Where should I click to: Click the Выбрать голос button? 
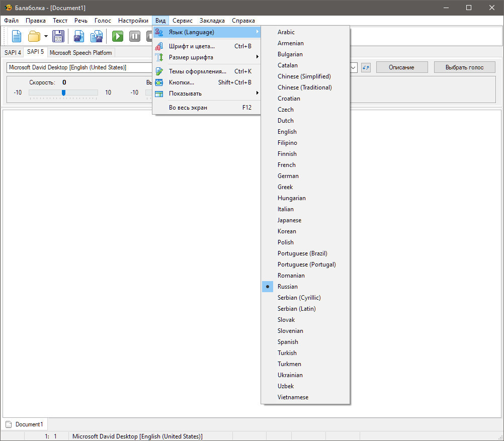point(464,67)
